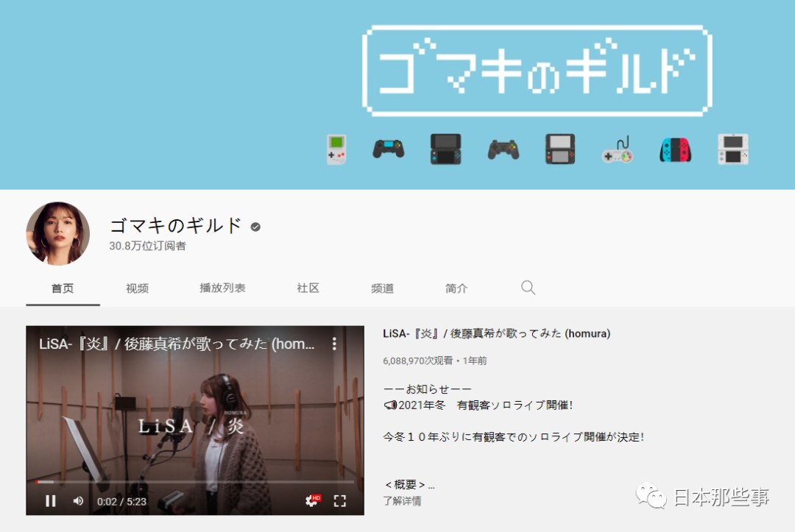The height and width of the screenshot is (532, 795).
Task: Click the video title overlay in the player
Action: (x=177, y=344)
